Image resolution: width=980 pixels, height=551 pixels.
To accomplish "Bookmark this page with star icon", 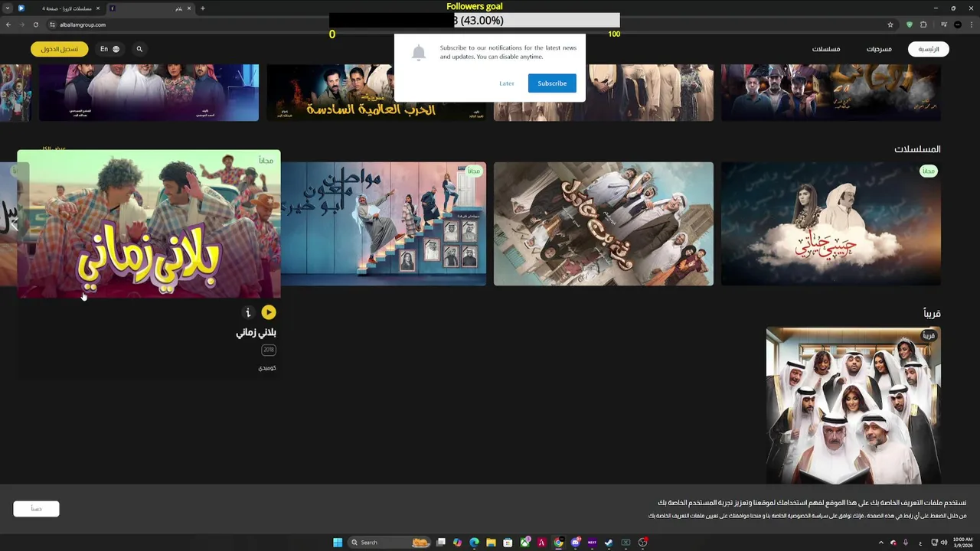I will [890, 24].
